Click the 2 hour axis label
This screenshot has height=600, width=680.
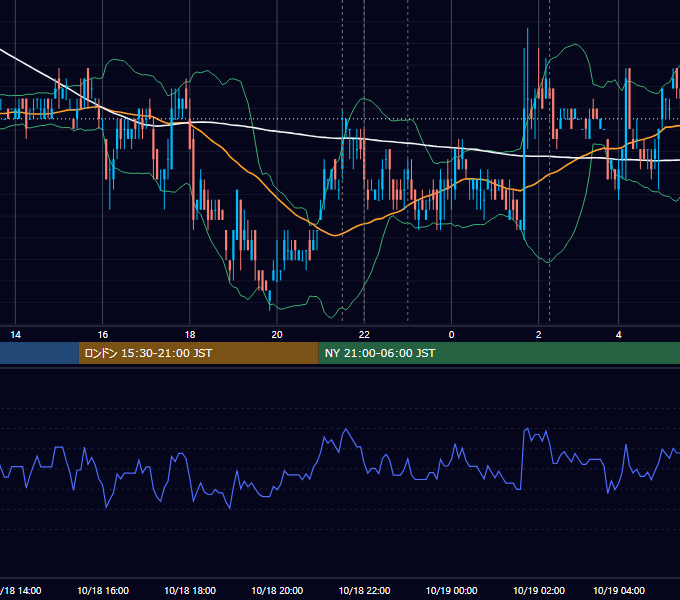(x=539, y=335)
